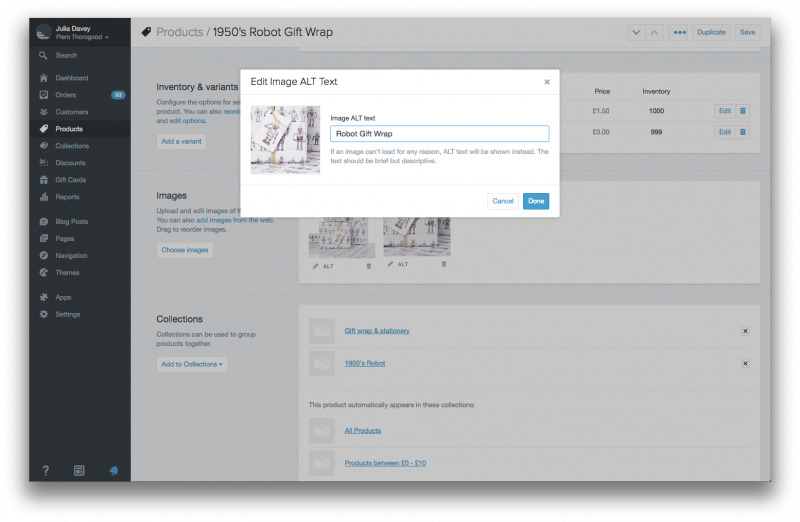This screenshot has height=522, width=800.
Task: Go to next product with down chevron
Action: [x=636, y=32]
